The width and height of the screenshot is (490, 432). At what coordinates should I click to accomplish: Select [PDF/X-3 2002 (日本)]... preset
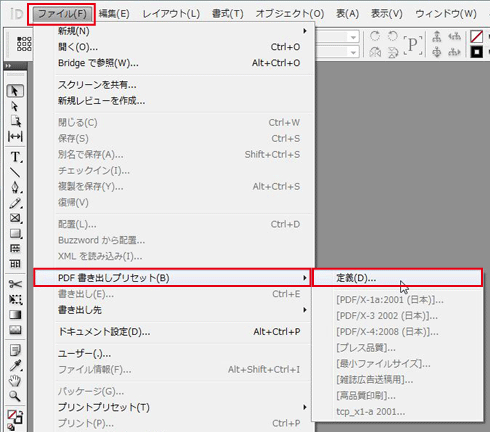[397, 316]
